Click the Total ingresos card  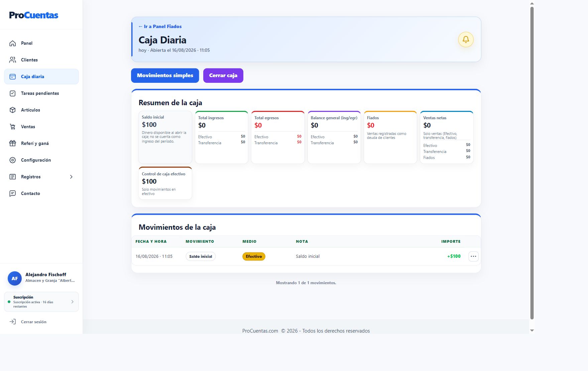(x=221, y=137)
